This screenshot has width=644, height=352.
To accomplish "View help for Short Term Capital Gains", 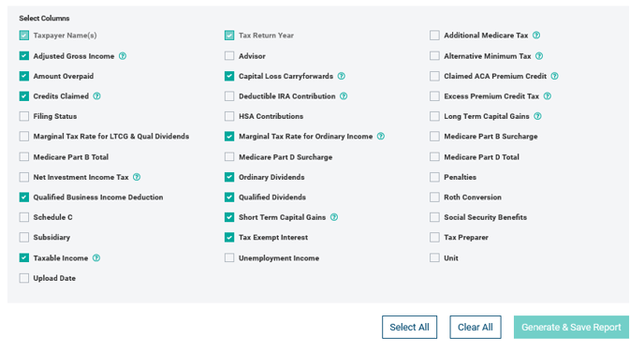I will tap(334, 217).
